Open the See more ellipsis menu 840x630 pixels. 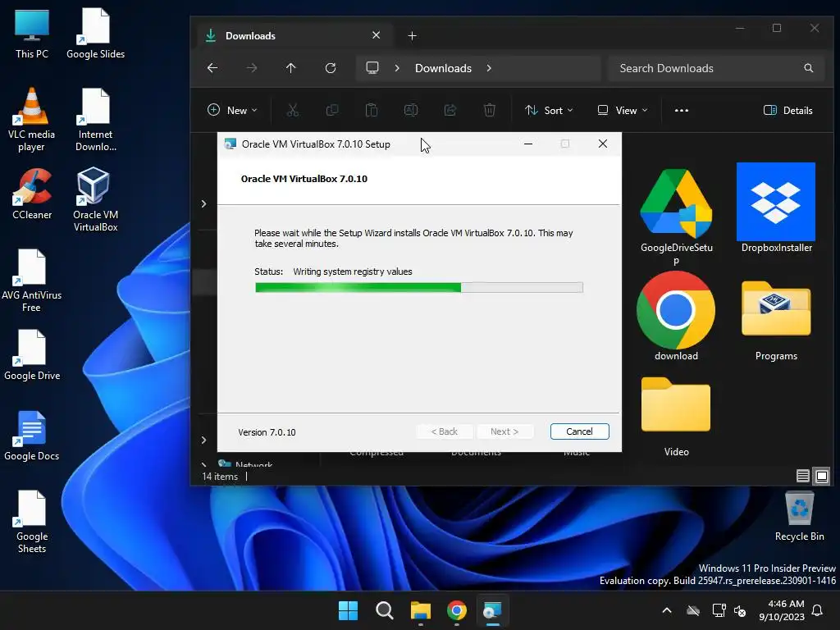click(x=682, y=111)
